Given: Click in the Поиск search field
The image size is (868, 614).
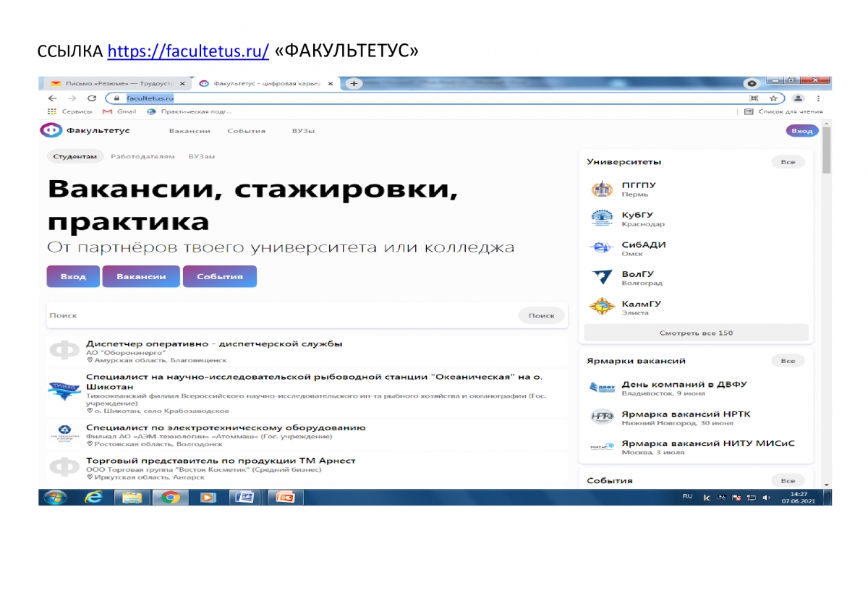Looking at the screenshot, I should pyautogui.click(x=281, y=315).
